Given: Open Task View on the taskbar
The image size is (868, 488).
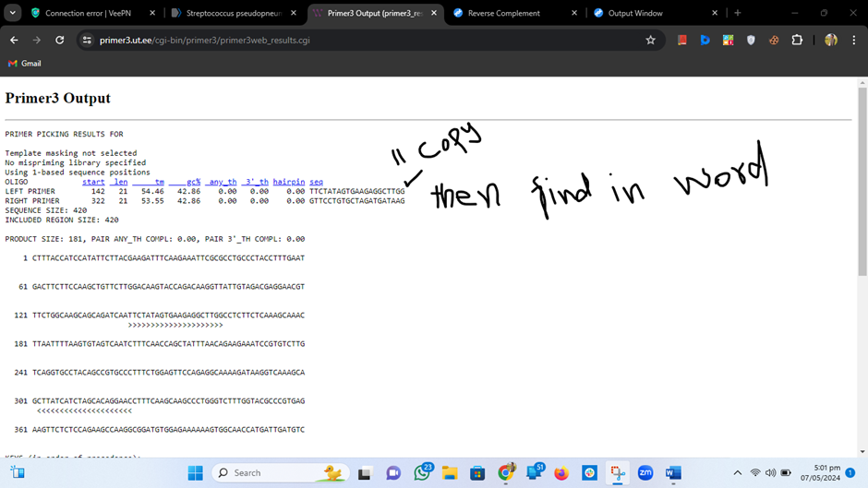Looking at the screenshot, I should (x=364, y=473).
